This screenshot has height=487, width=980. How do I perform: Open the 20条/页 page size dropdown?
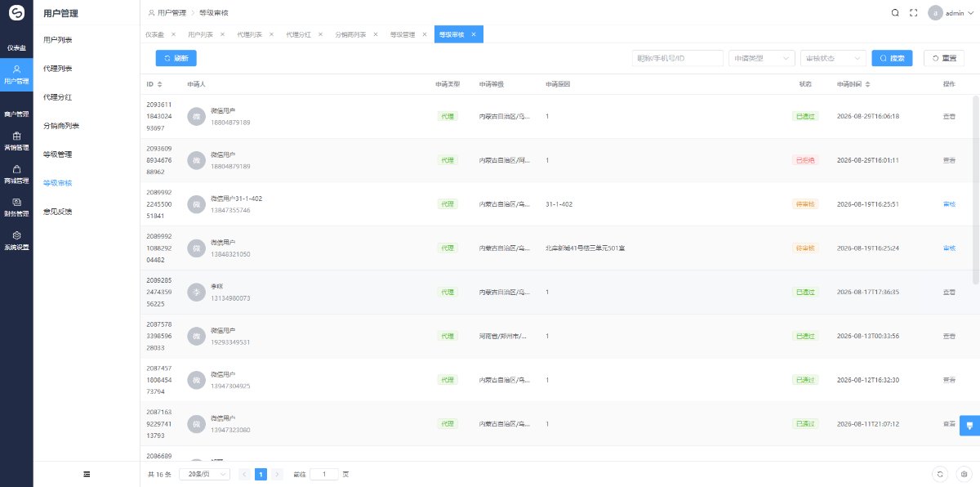(x=204, y=474)
